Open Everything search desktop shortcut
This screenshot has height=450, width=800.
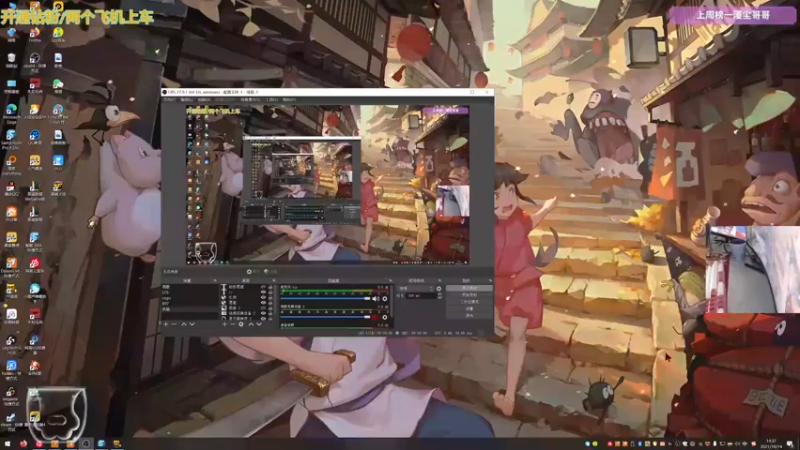tap(11, 165)
